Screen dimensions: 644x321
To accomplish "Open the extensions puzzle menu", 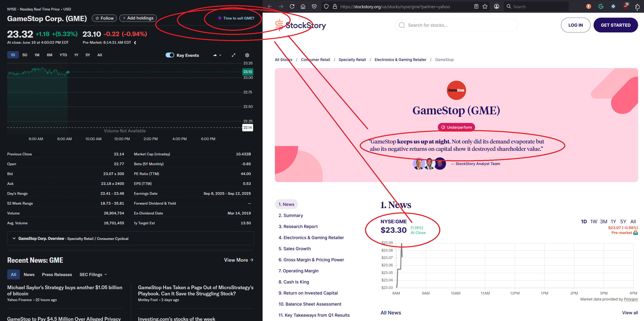I will (x=637, y=7).
